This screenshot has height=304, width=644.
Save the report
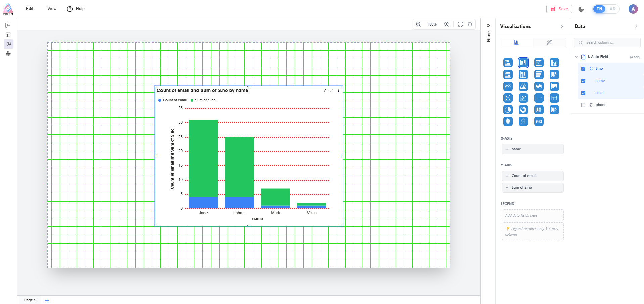click(559, 9)
